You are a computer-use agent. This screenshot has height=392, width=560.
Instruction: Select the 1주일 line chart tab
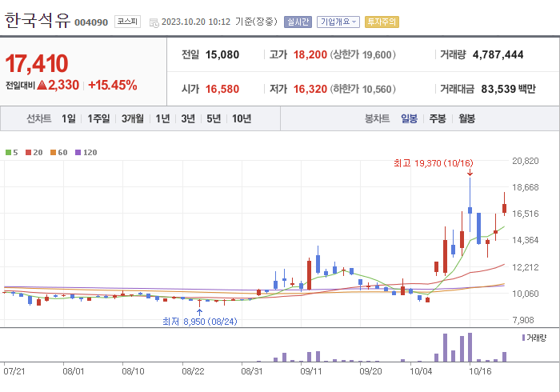click(98, 118)
